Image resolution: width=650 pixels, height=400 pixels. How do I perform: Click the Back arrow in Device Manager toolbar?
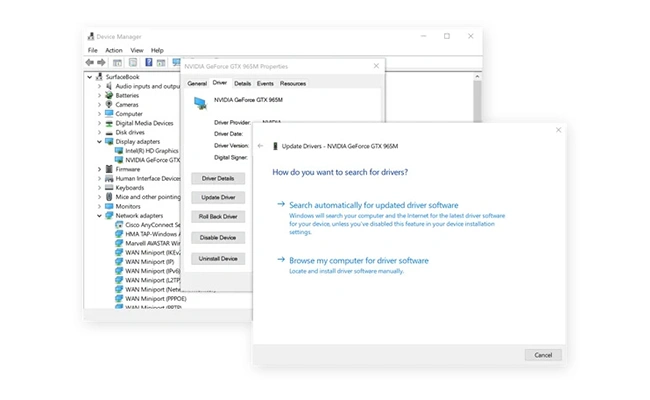[x=90, y=62]
